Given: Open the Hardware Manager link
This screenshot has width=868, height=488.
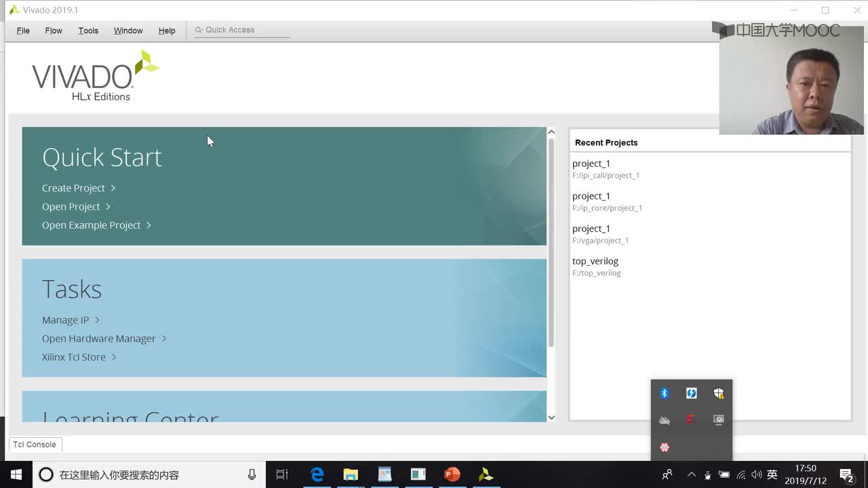Looking at the screenshot, I should [98, 338].
